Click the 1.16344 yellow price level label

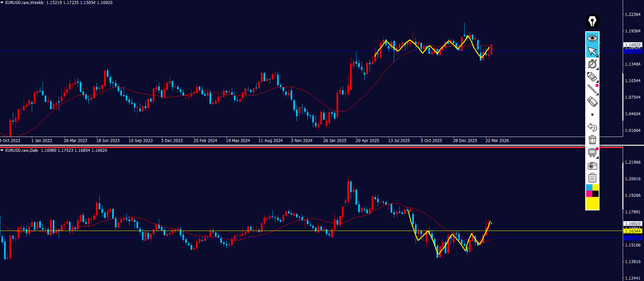(x=633, y=231)
